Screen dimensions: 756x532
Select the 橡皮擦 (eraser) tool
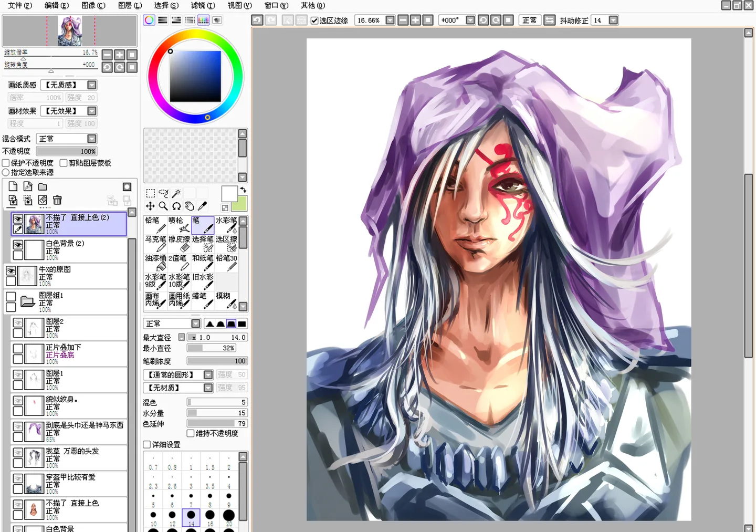coord(179,243)
